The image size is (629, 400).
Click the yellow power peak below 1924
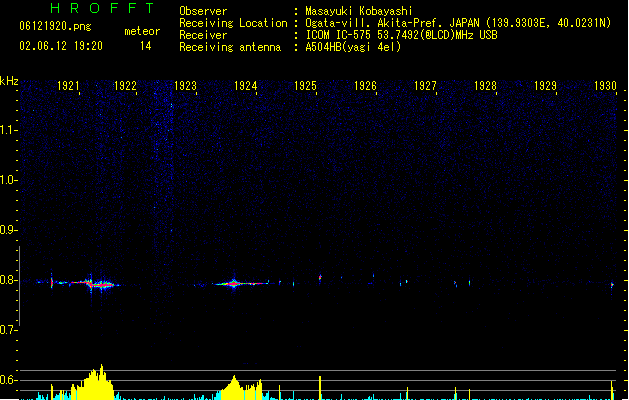[x=241, y=388]
